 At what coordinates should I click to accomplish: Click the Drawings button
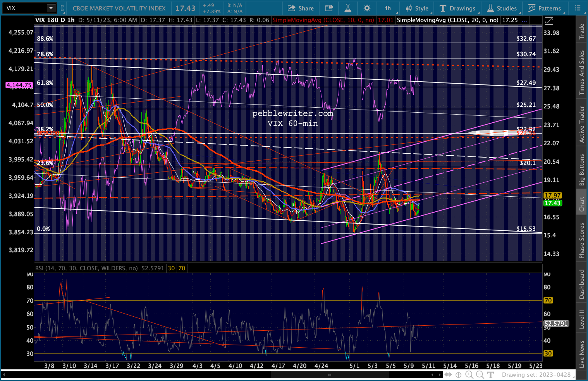pos(457,8)
